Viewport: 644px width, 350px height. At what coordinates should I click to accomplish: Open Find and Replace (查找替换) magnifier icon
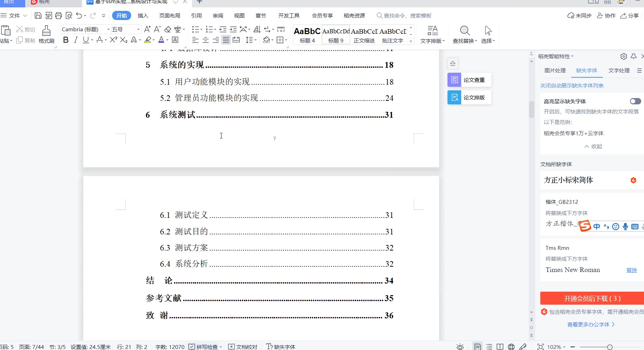tap(465, 31)
